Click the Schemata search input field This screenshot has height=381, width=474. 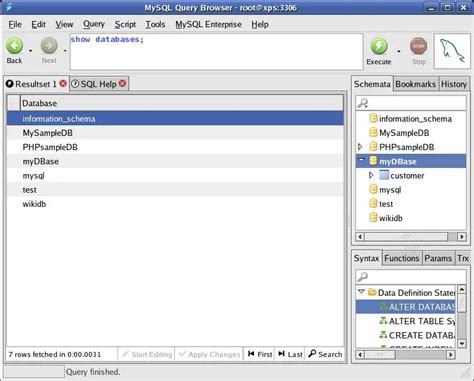coord(411,103)
